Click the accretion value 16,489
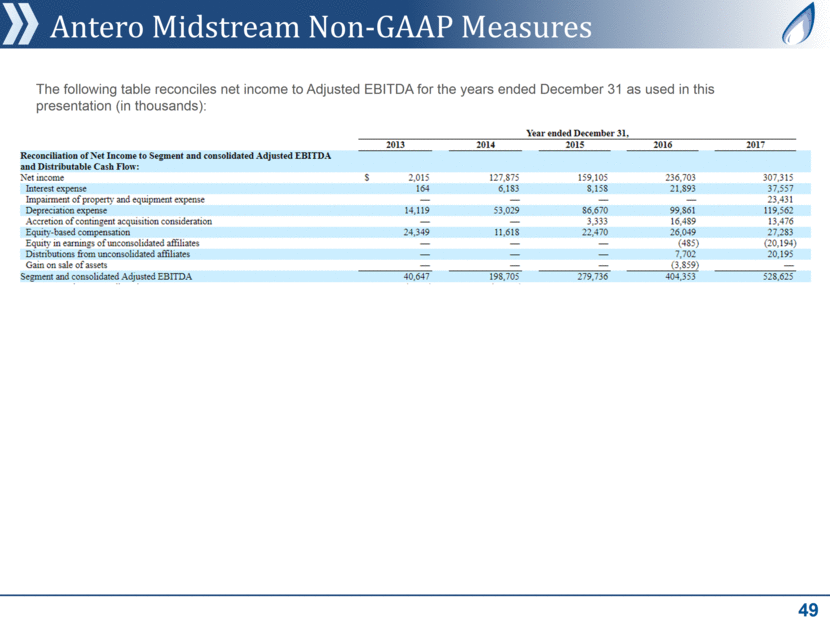 coord(683,221)
